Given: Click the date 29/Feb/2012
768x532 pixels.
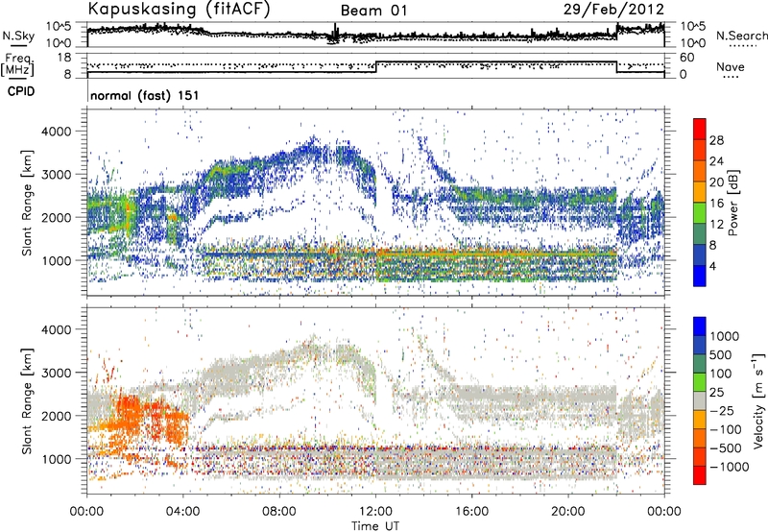Looking at the screenshot, I should tap(613, 10).
